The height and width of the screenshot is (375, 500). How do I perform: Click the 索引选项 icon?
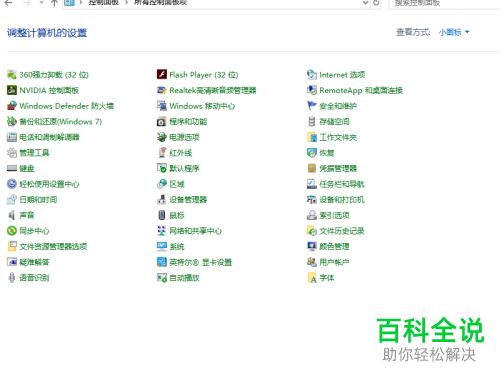[x=312, y=215]
